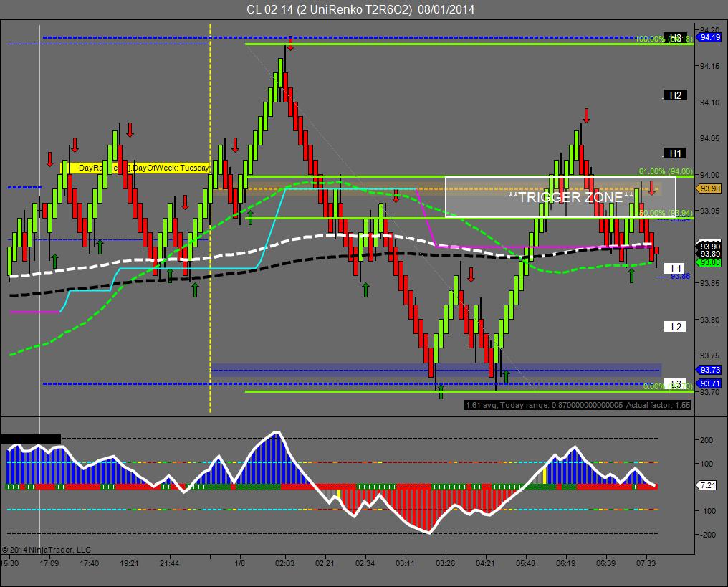Click the black 93.89 price marker

709,254
